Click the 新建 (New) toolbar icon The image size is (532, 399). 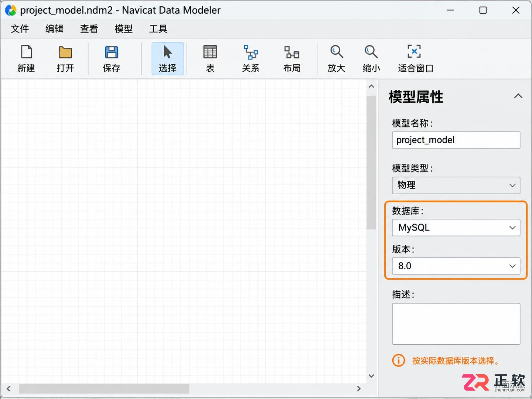(x=26, y=52)
